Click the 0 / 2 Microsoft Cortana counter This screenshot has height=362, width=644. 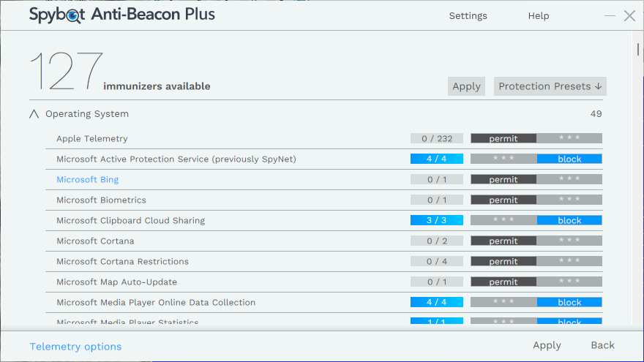(437, 241)
